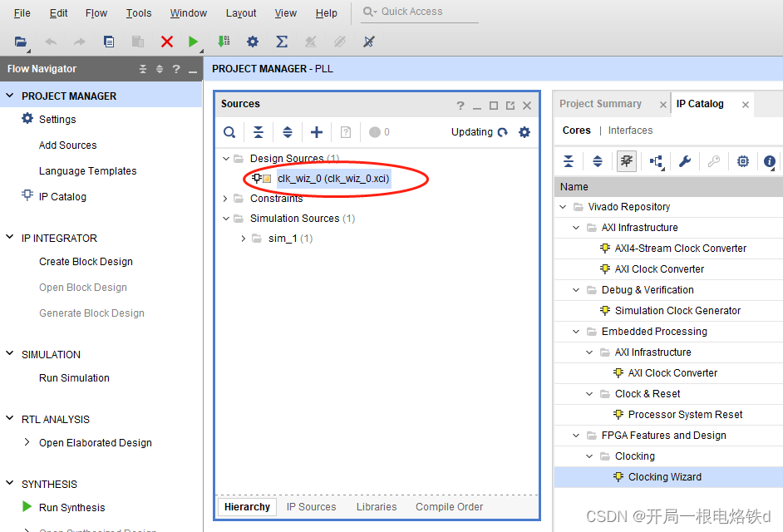
Task: Select the Interfaces view in IP Catalog
Action: point(630,131)
